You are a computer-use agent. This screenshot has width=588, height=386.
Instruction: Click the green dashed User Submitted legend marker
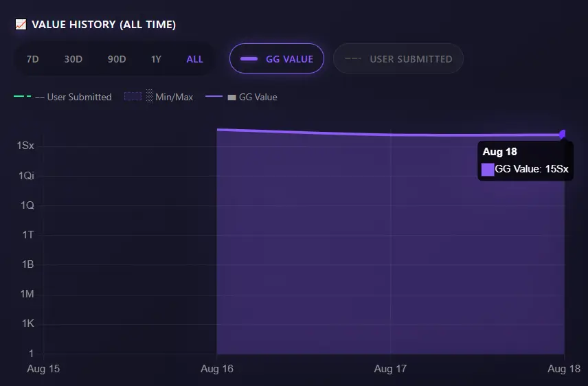point(23,96)
